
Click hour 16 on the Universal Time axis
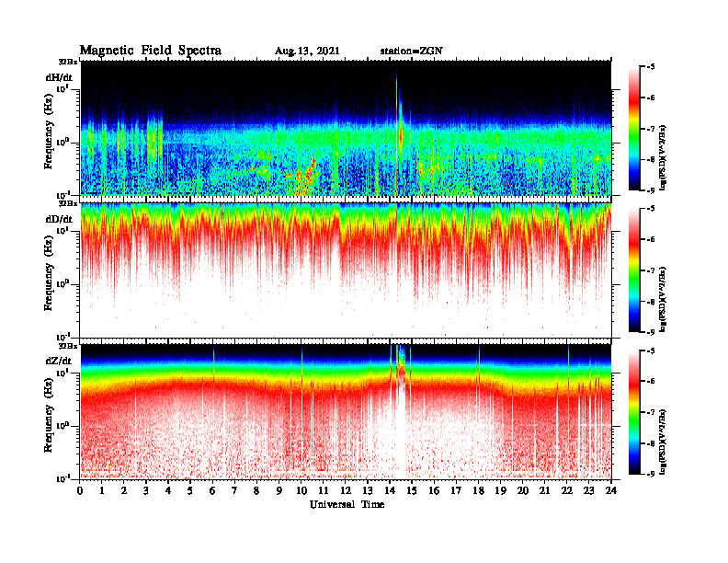coord(434,491)
